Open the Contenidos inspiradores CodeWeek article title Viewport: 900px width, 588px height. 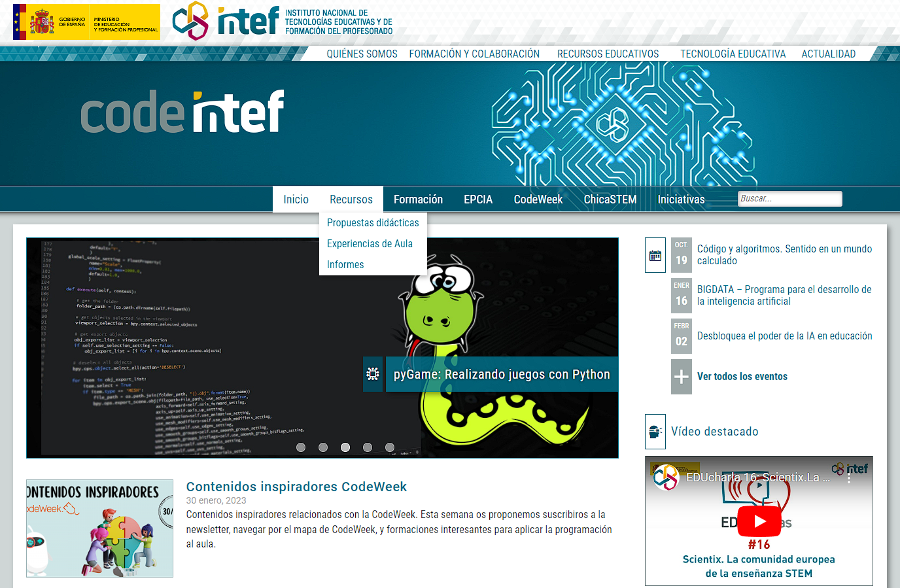[296, 487]
